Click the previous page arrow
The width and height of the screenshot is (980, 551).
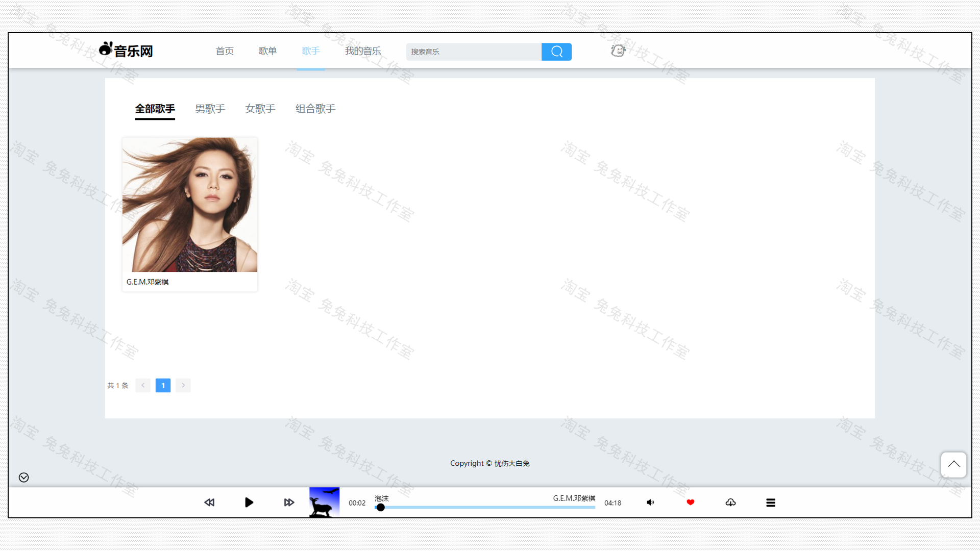click(x=143, y=385)
